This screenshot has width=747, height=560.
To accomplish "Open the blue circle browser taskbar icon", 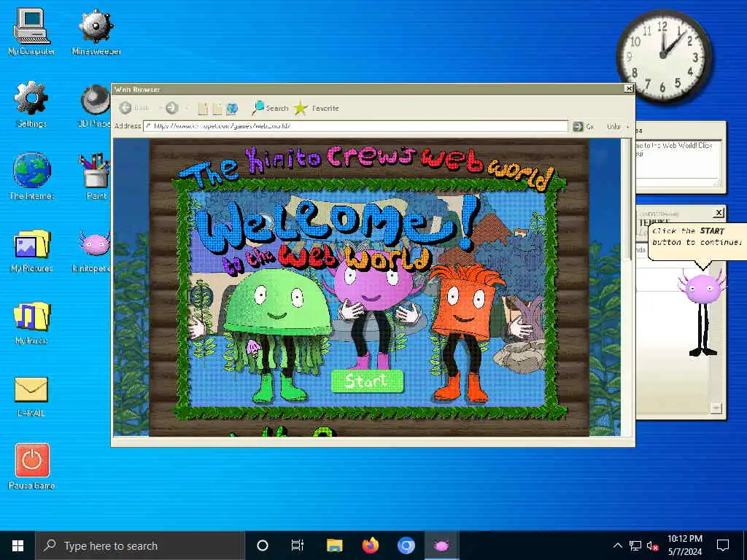I will pyautogui.click(x=406, y=545).
